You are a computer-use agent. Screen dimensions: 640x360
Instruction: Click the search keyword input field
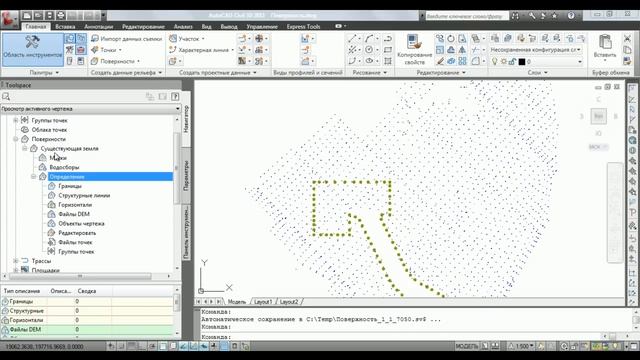(x=467, y=16)
